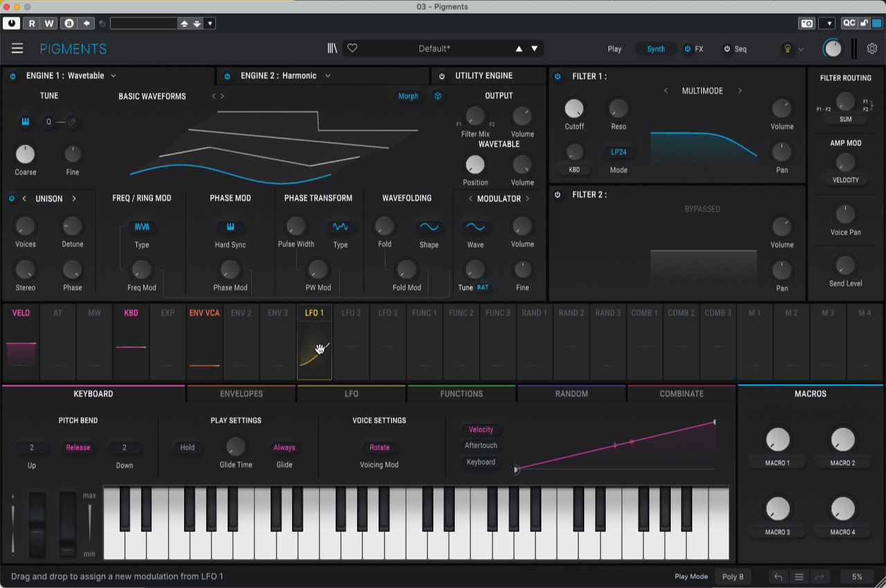886x588 pixels.
Task: Click the lightbulb sound design tips icon
Action: click(x=787, y=48)
